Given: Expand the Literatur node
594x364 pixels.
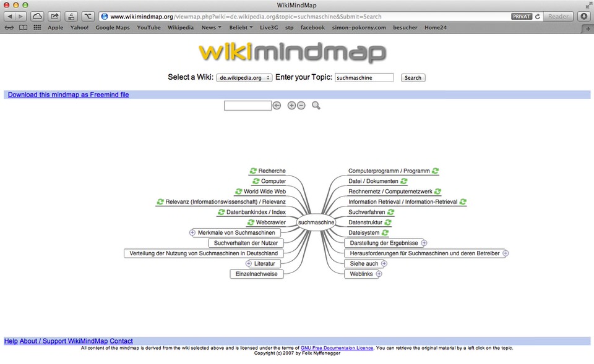Looking at the screenshot, I should pos(249,263).
